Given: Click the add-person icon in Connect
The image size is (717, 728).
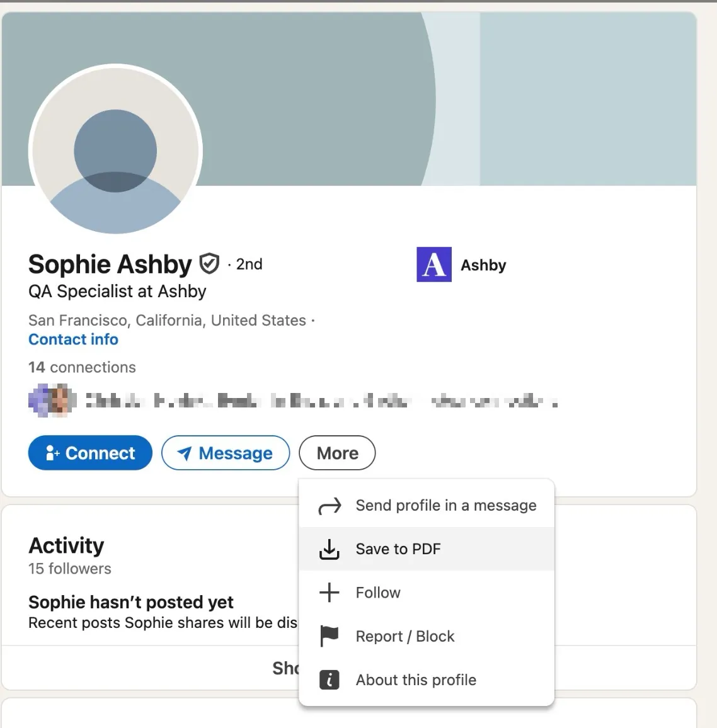Looking at the screenshot, I should (52, 453).
